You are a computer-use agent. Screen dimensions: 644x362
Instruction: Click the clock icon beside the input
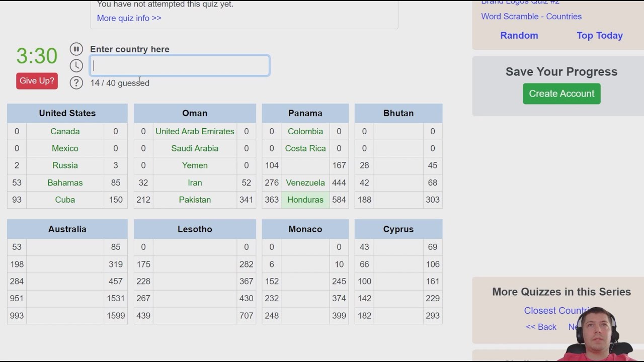coord(76,65)
